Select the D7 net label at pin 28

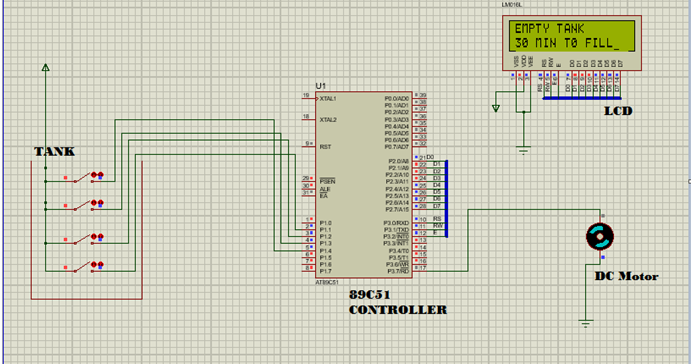[437, 206]
